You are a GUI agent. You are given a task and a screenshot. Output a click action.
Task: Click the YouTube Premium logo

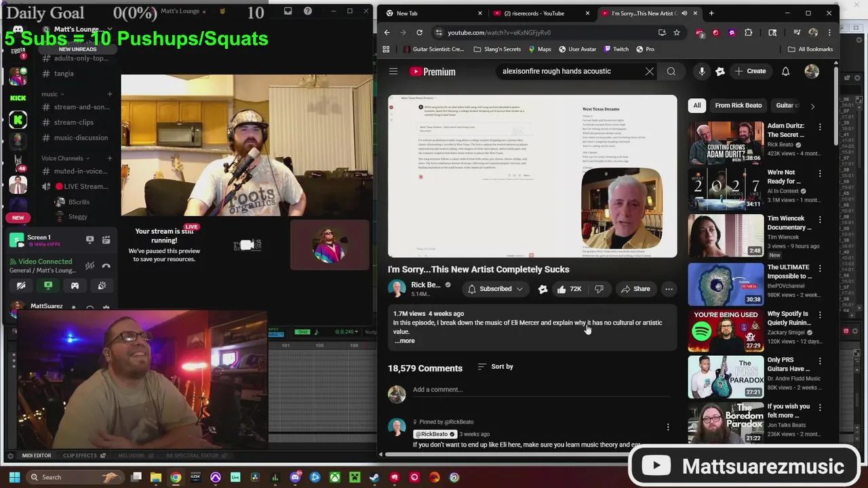(x=432, y=71)
